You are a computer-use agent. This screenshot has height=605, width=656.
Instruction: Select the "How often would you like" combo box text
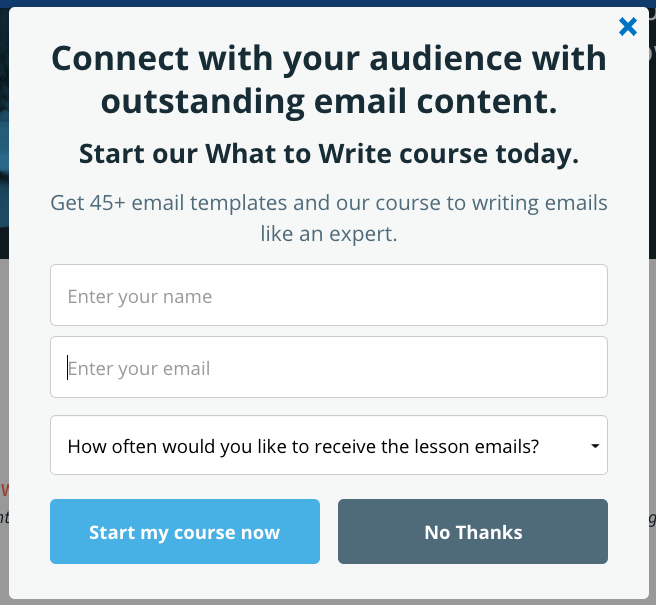[303, 446]
